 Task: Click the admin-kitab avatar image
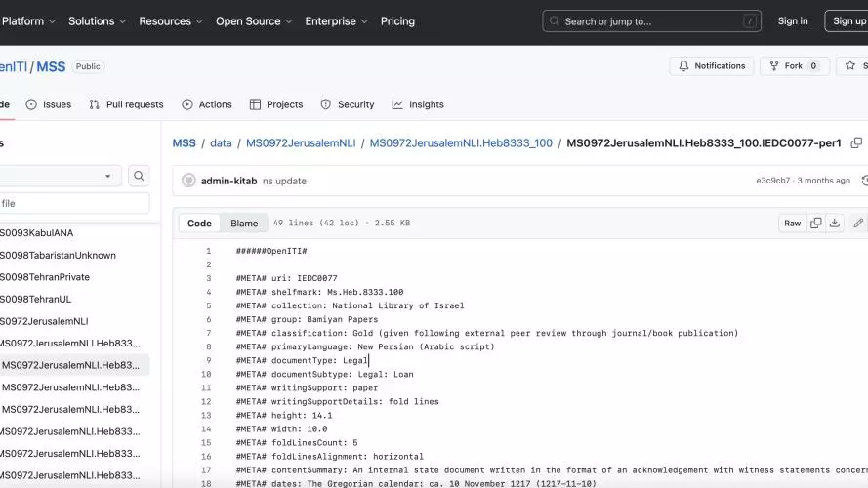click(188, 181)
